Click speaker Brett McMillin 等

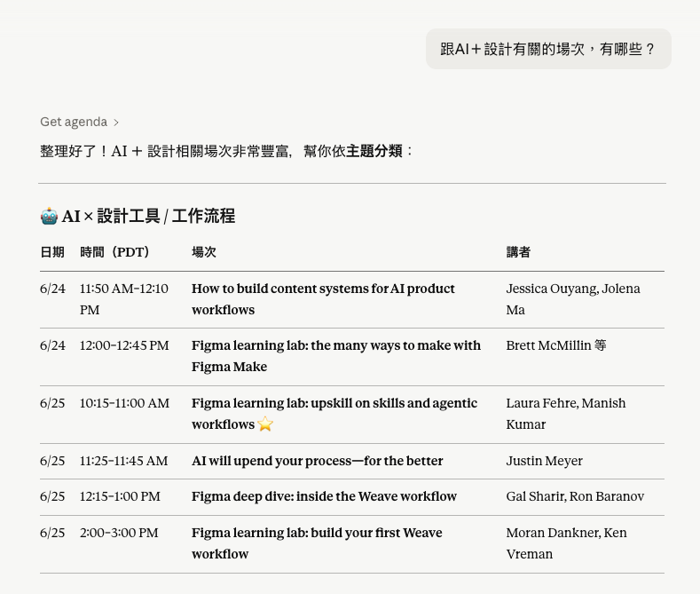click(556, 345)
